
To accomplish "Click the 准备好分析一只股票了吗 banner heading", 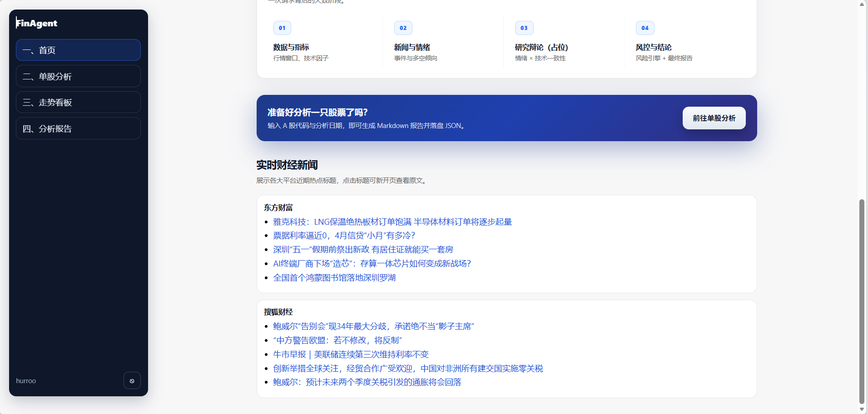I will click(317, 112).
